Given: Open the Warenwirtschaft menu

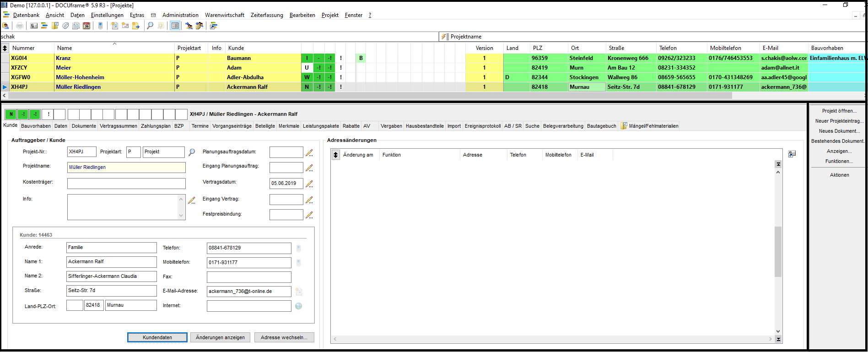Looking at the screenshot, I should [x=225, y=15].
